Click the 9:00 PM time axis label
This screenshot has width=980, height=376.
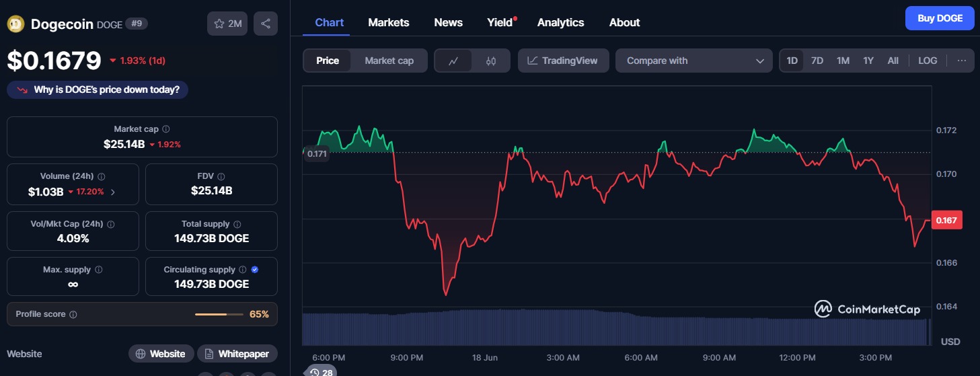(407, 357)
